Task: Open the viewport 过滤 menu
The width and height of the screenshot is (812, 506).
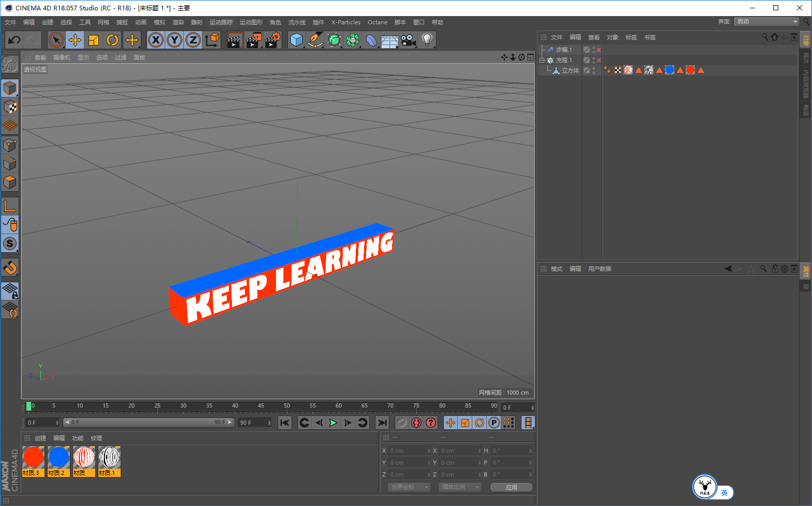Action: pyautogui.click(x=121, y=57)
